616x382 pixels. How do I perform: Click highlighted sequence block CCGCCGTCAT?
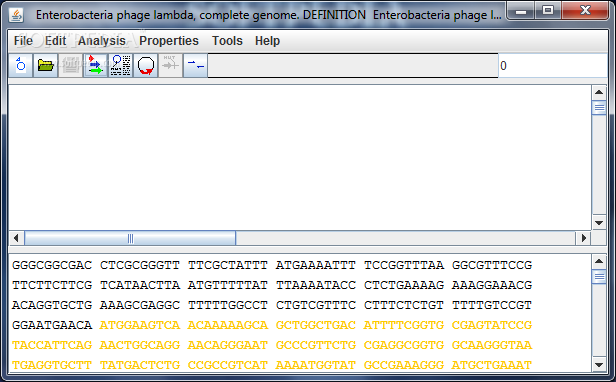pyautogui.click(x=228, y=365)
